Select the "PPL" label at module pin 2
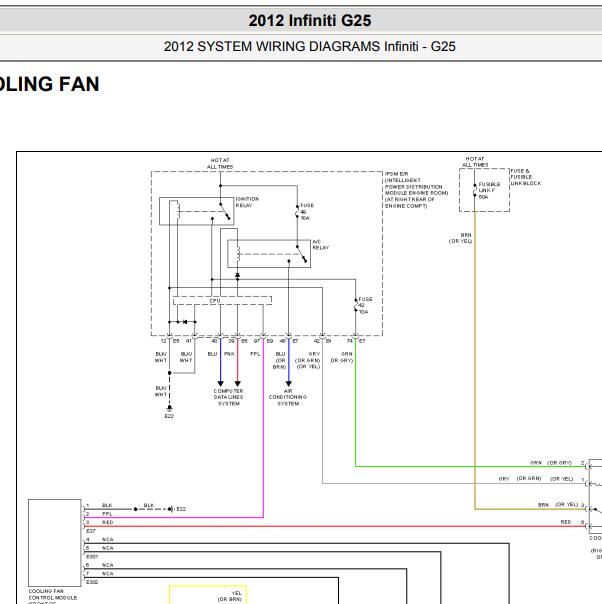Screen dimensions: 602x604 tap(107, 514)
